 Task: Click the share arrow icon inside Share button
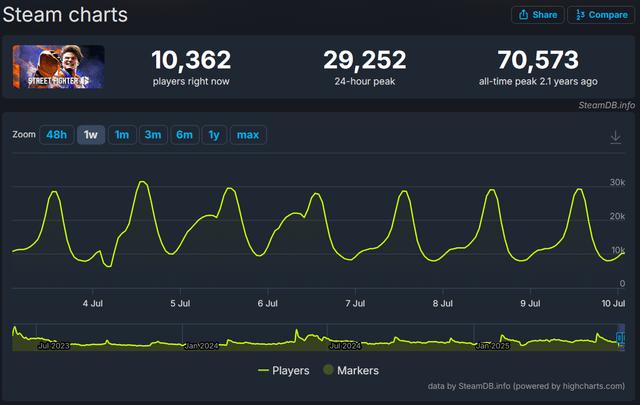pos(523,15)
